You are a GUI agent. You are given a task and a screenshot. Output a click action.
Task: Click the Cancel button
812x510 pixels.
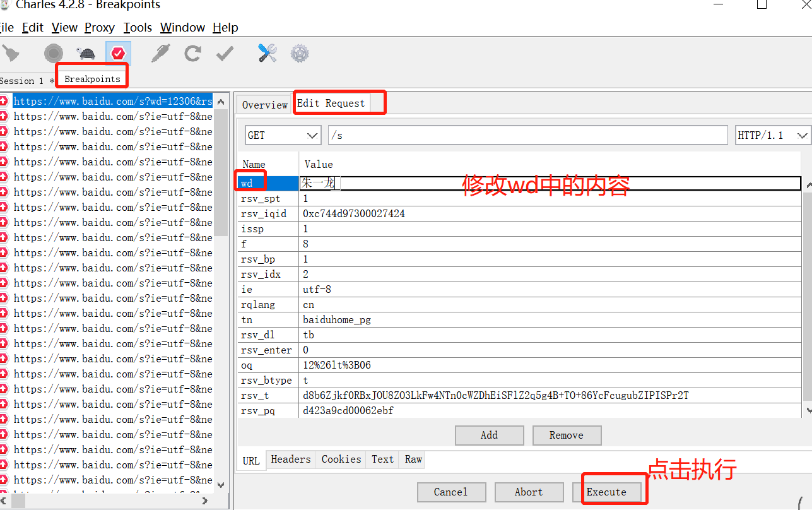[x=451, y=492]
